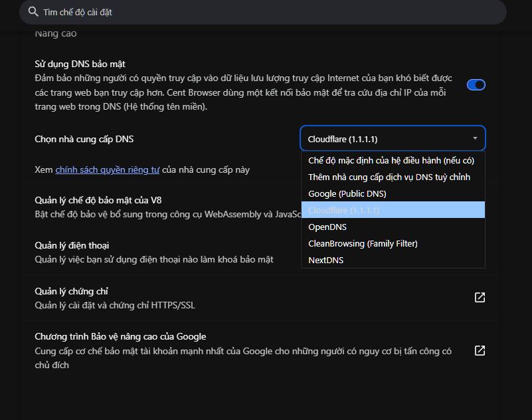Screen dimensions: 532x420
Task: Open certificate management external link icon
Action: (x=480, y=298)
